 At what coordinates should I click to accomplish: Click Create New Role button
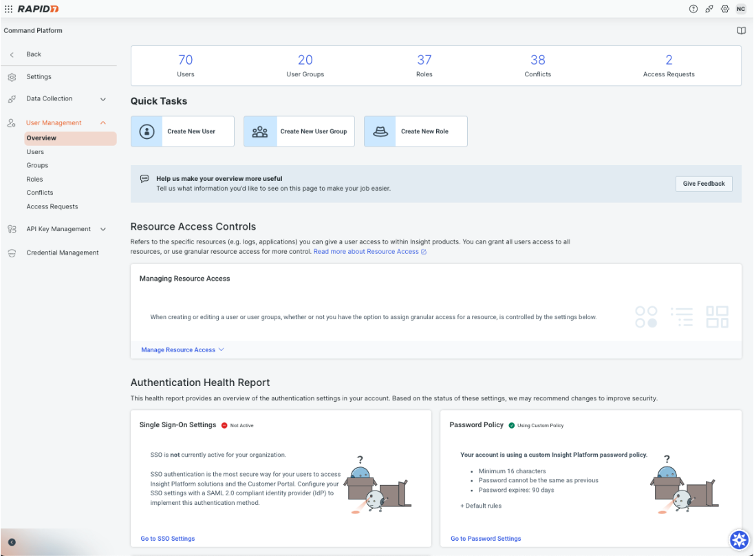pyautogui.click(x=416, y=131)
